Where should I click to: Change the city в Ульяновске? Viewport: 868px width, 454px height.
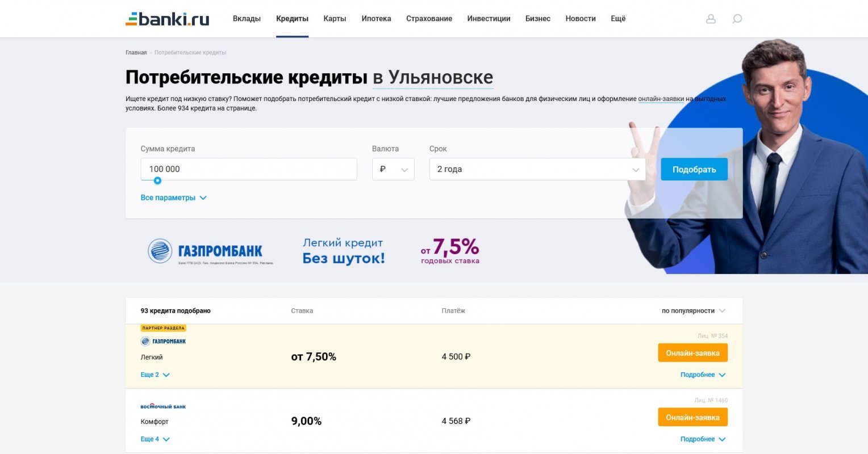pos(433,77)
